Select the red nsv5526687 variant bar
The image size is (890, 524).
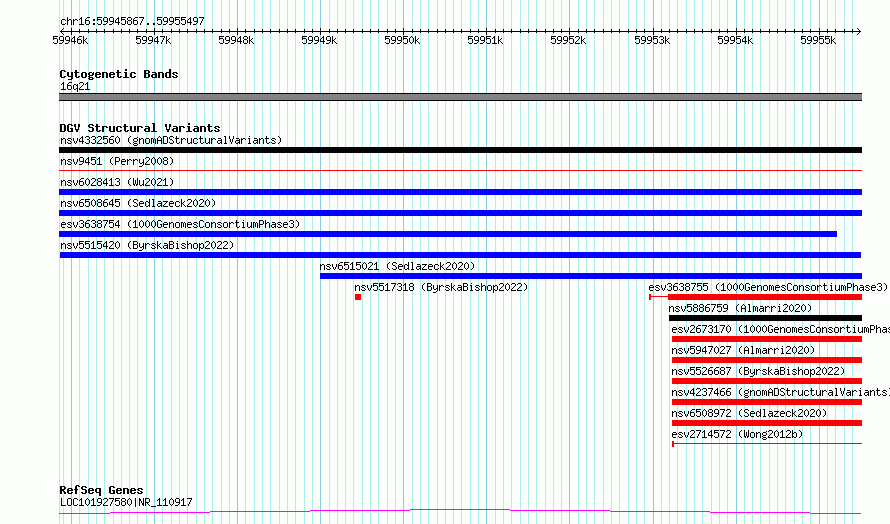pos(767,381)
